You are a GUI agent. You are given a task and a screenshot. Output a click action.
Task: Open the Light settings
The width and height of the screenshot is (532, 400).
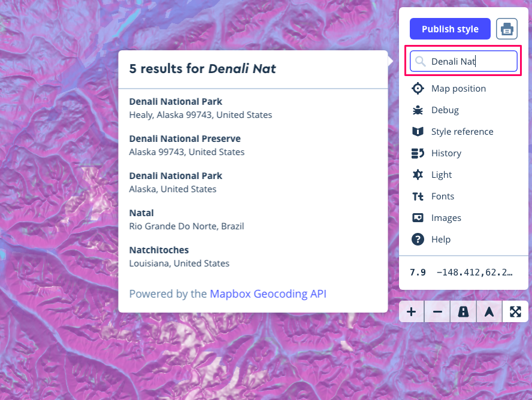pos(441,174)
